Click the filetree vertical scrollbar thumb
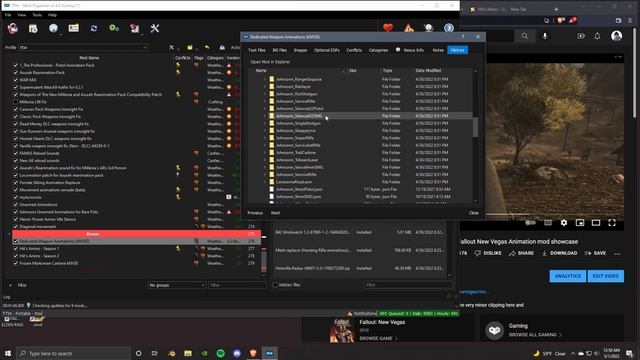This screenshot has height=360, width=640. 475,127
